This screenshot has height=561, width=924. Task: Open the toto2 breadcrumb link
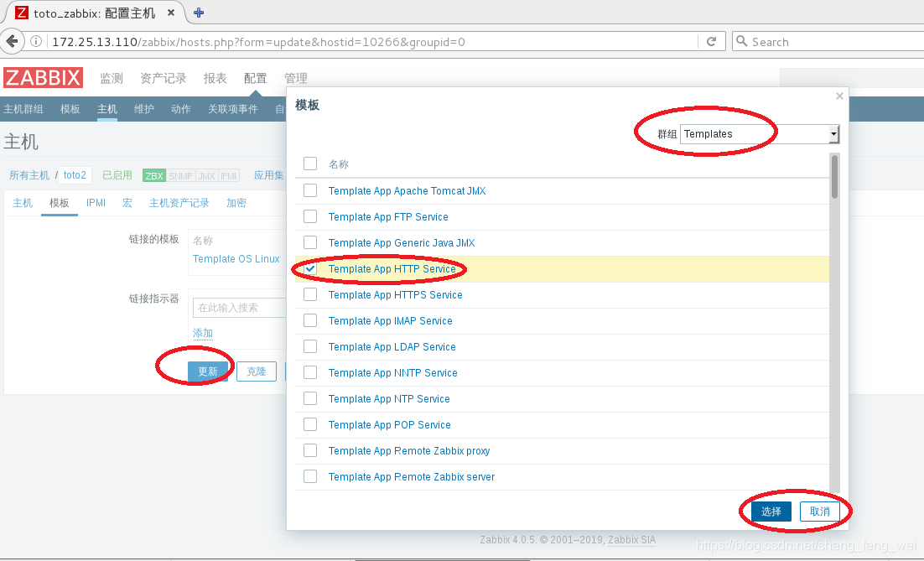tap(75, 175)
